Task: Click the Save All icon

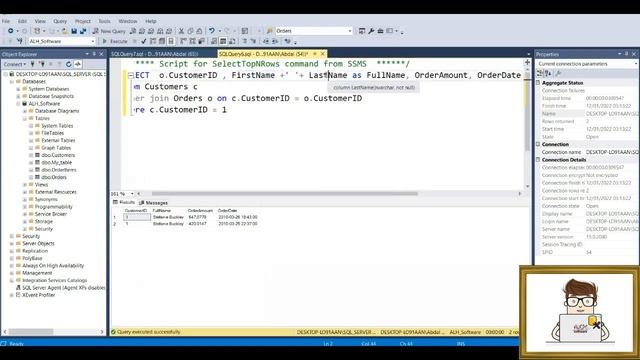Action: (83, 31)
